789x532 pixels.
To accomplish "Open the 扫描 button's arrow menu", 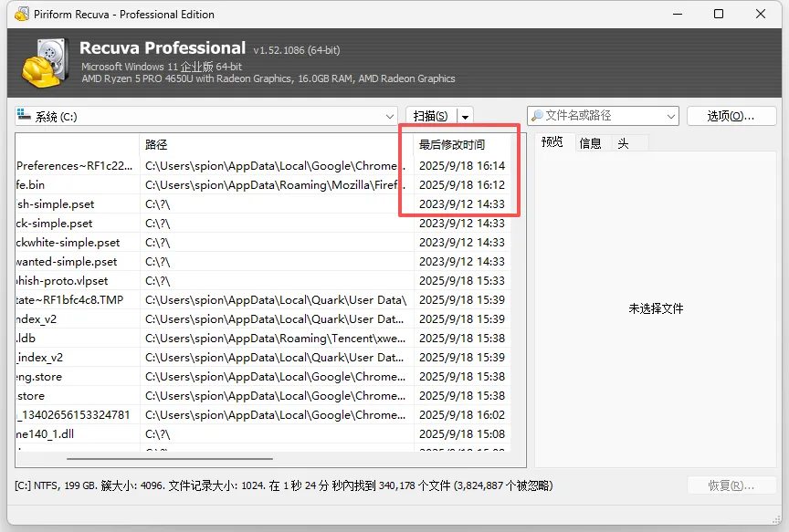I will coord(466,117).
